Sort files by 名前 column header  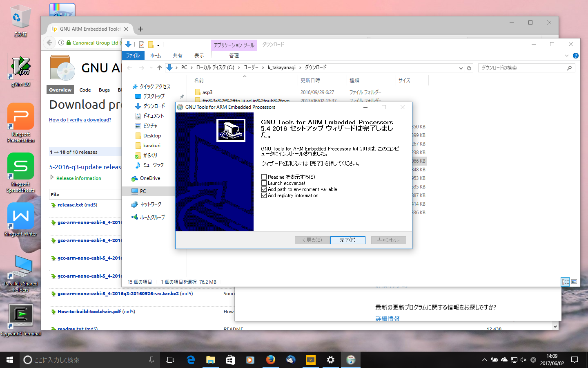tap(199, 81)
